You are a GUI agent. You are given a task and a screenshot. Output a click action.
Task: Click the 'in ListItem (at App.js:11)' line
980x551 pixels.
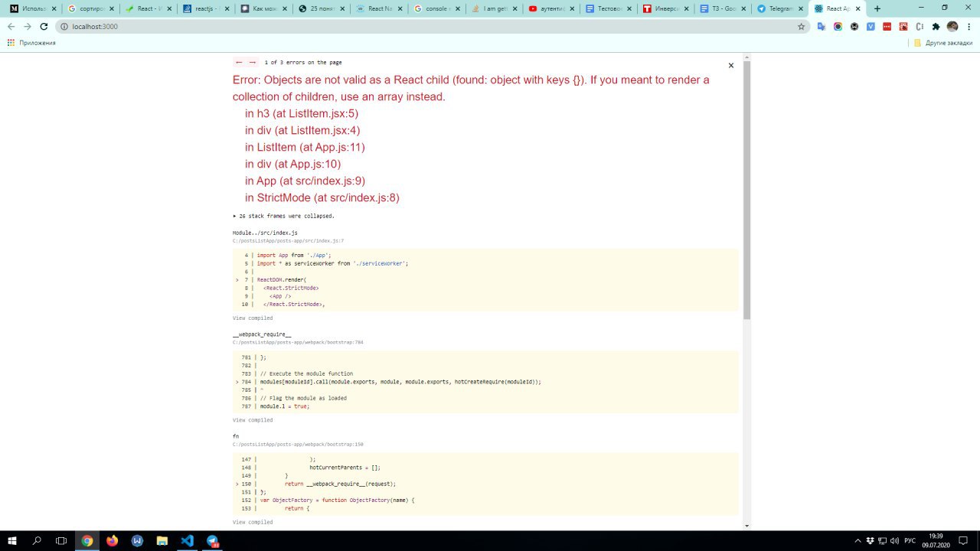[305, 147]
